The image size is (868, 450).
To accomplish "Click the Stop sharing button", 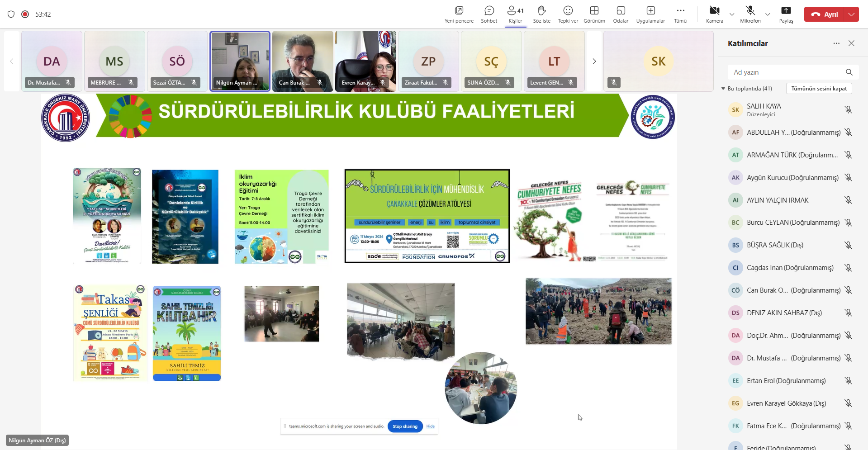I will point(405,426).
